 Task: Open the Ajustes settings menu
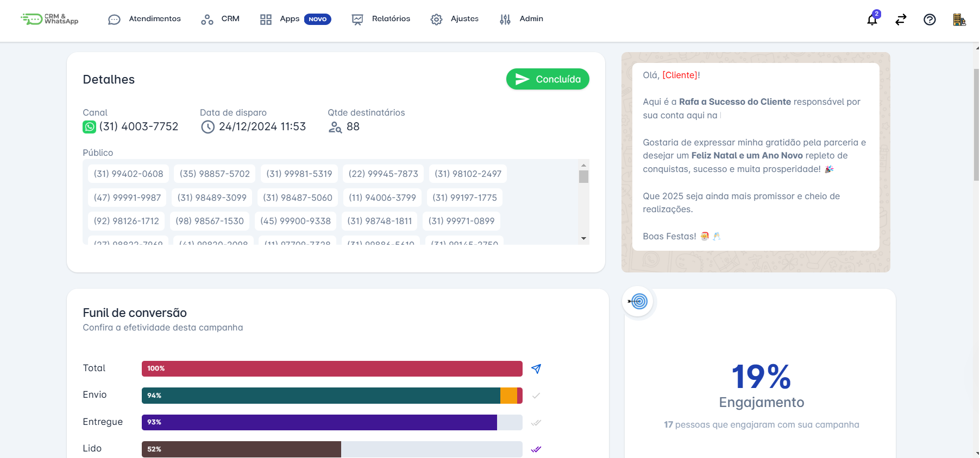tap(454, 19)
